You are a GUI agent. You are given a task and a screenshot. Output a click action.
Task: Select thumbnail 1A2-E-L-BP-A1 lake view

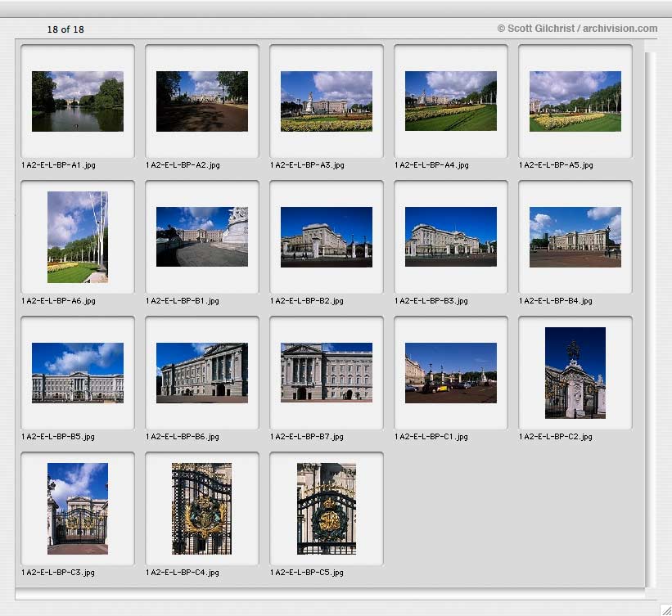click(x=78, y=101)
